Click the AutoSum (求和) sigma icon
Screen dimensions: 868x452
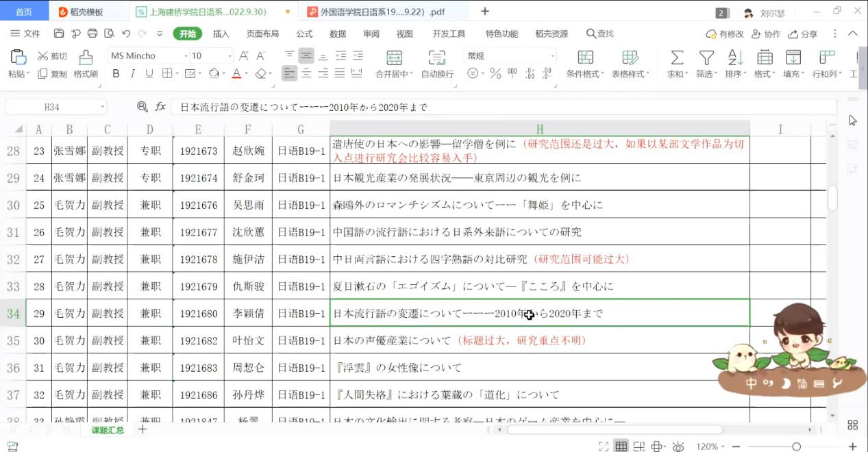click(x=677, y=58)
